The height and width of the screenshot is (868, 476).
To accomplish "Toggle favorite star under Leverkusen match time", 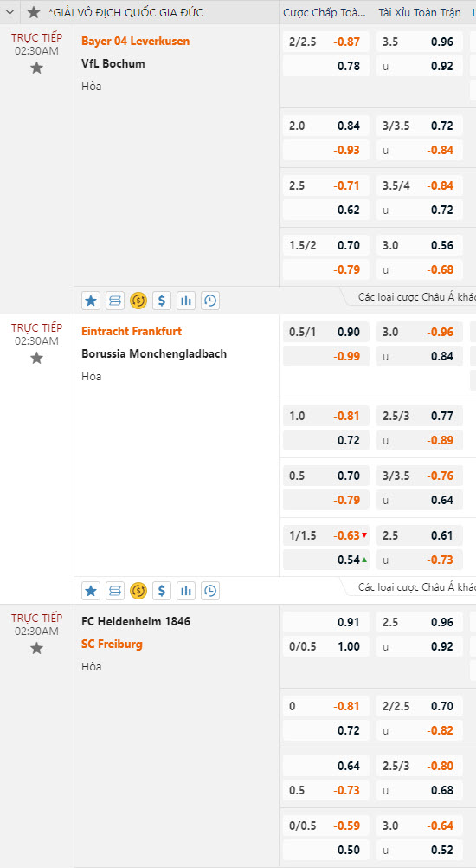I will [x=36, y=68].
